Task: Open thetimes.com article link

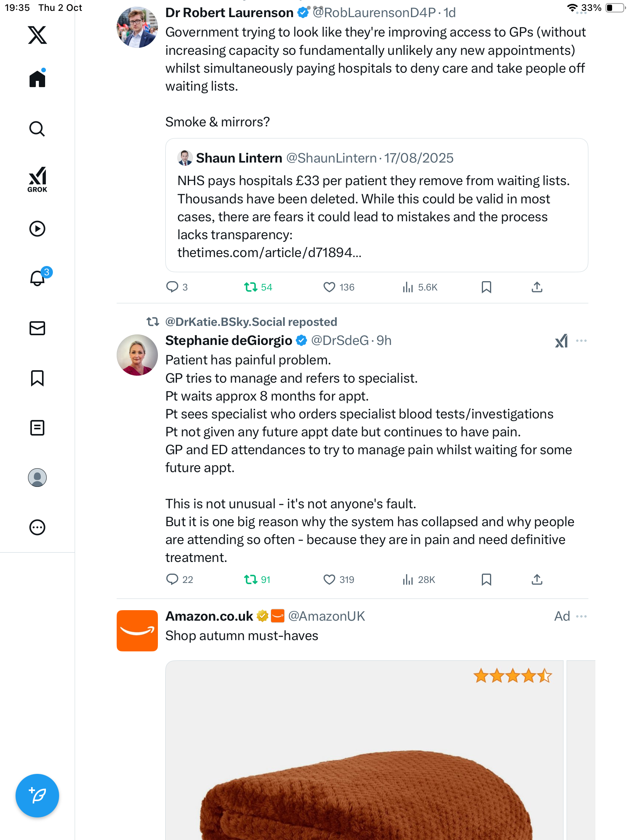Action: click(x=269, y=253)
